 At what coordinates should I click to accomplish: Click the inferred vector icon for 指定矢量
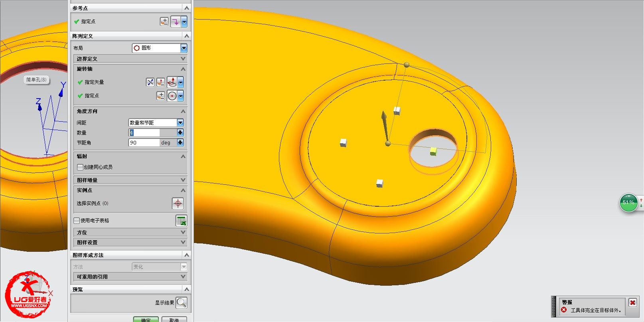172,82
